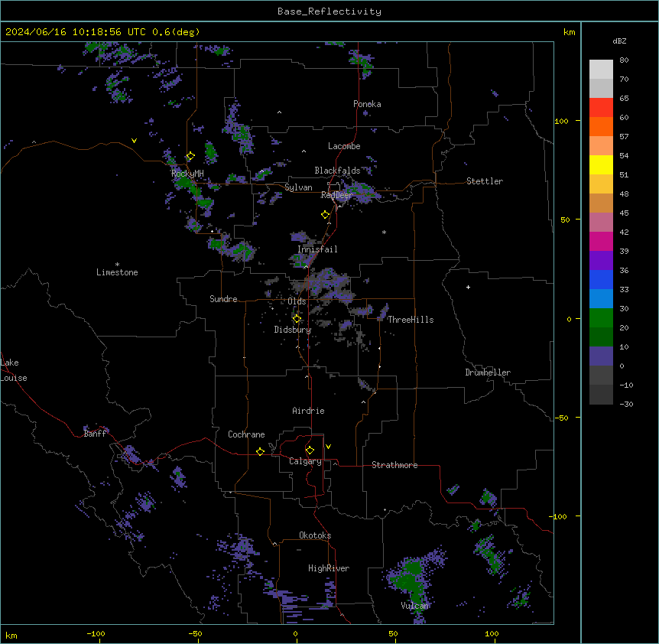Image resolution: width=659 pixels, height=644 pixels.
Task: Click the RockyMH map label
Action: [187, 173]
